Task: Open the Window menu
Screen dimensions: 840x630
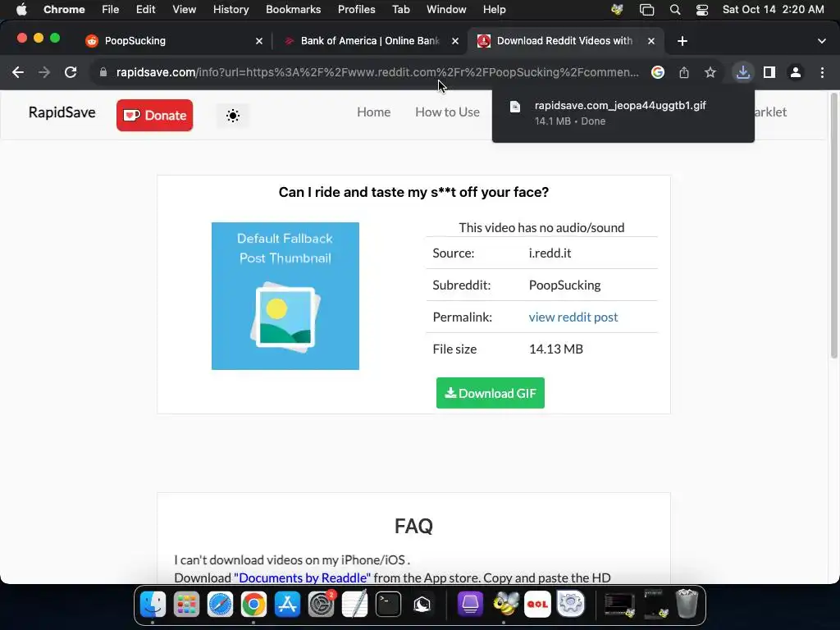Action: pos(446,10)
